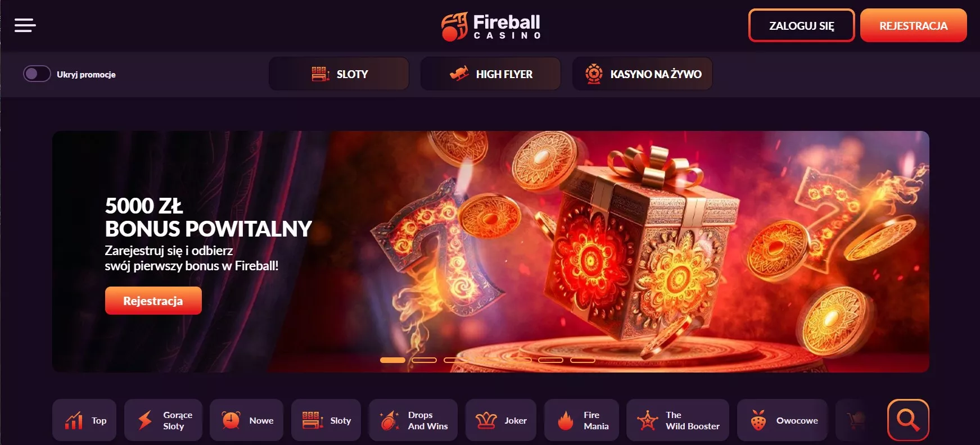The image size is (980, 445).
Task: Select the second banner slide indicator
Action: (x=424, y=360)
